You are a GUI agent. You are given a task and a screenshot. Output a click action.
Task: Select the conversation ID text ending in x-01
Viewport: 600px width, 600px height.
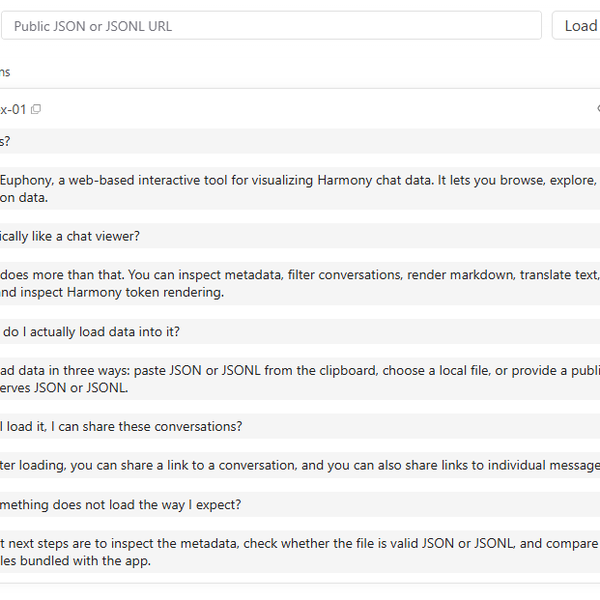tap(13, 109)
